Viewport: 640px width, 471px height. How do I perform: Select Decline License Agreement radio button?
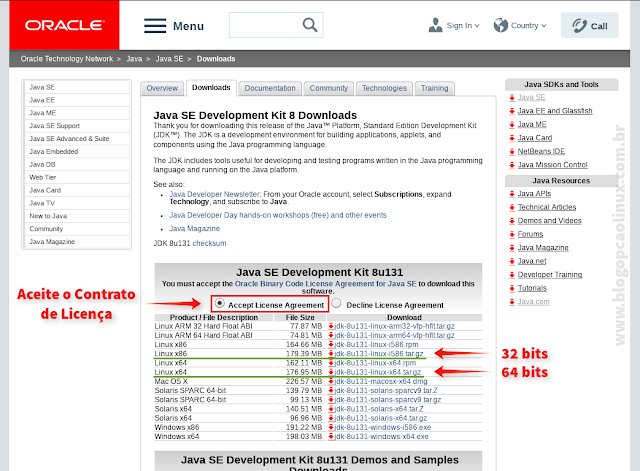[x=336, y=303]
